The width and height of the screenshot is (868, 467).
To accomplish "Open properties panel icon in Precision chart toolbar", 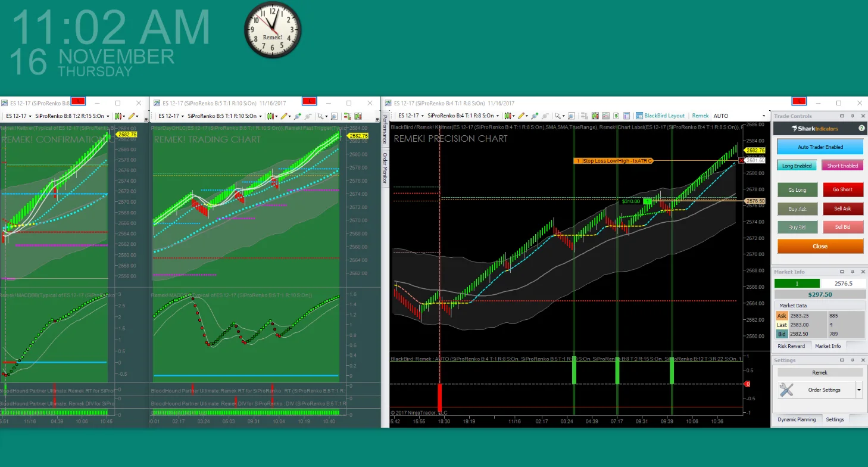I will [626, 116].
